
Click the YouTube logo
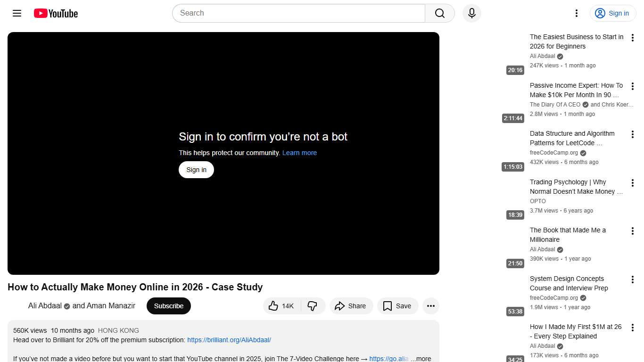click(55, 13)
